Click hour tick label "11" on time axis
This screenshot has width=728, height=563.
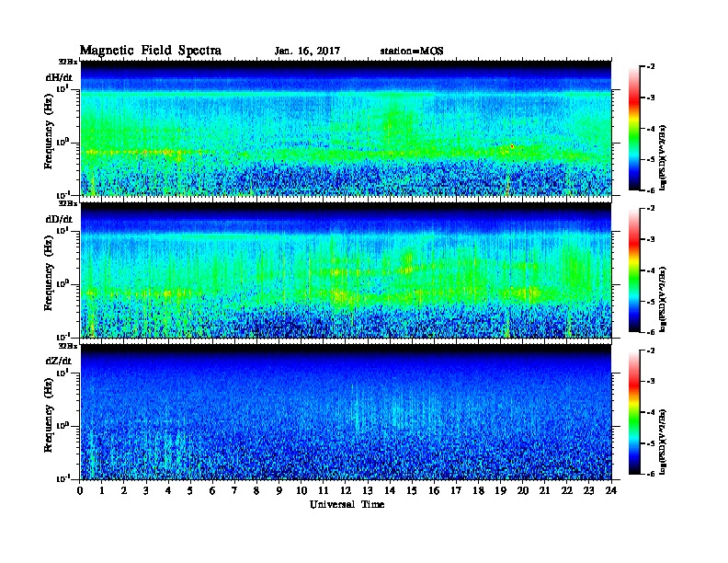pyautogui.click(x=324, y=491)
